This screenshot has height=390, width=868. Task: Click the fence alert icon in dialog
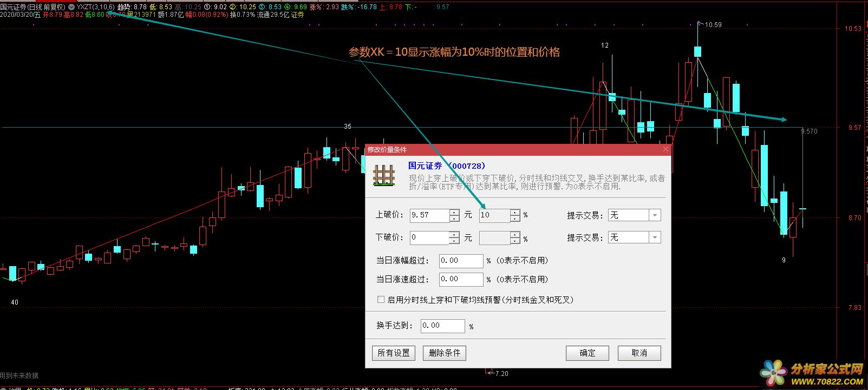pyautogui.click(x=384, y=176)
